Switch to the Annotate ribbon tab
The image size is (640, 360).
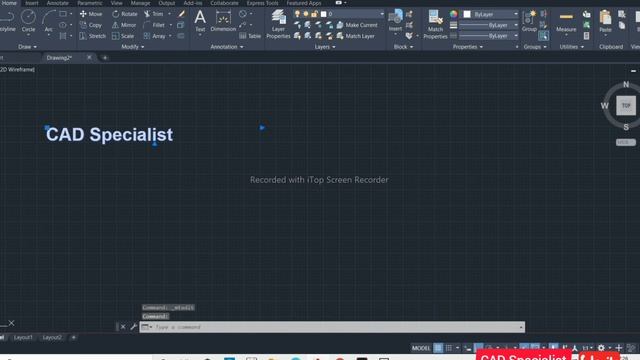pos(58,3)
